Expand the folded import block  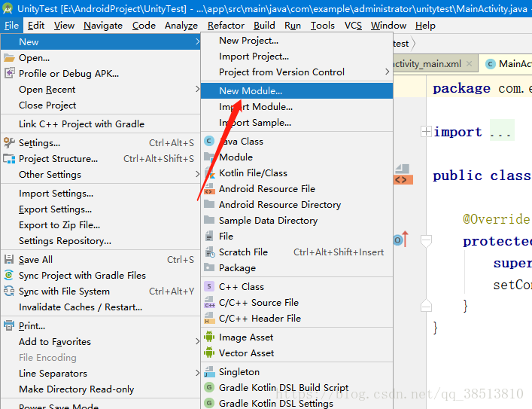[426, 132]
